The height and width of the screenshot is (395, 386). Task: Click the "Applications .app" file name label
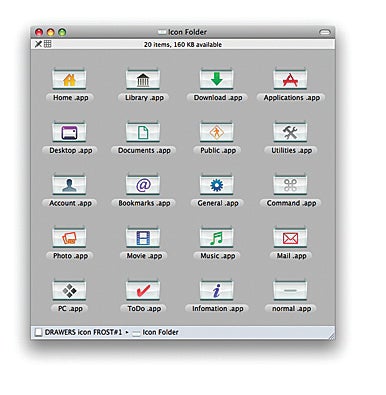[291, 98]
